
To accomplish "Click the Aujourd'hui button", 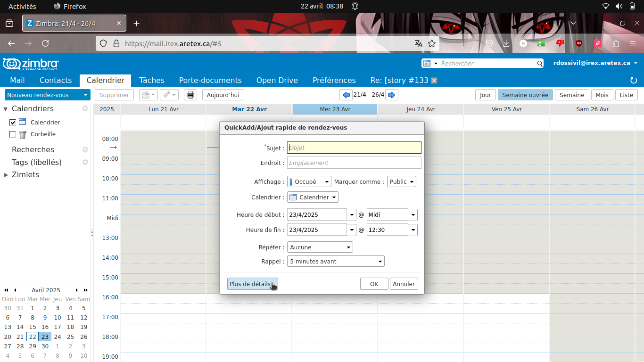I will [223, 95].
